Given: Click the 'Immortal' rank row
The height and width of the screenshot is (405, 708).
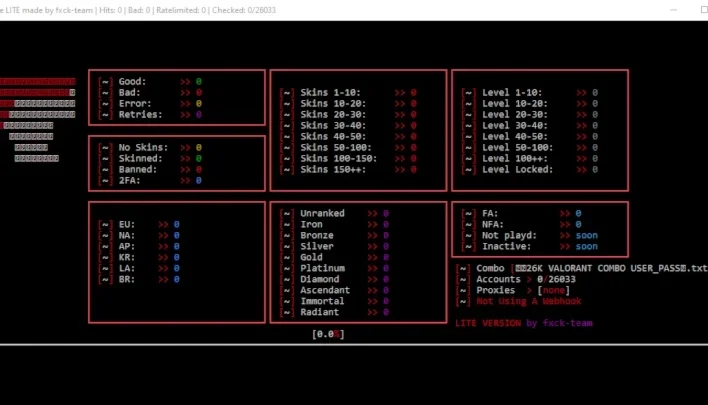Looking at the screenshot, I should (335, 302).
